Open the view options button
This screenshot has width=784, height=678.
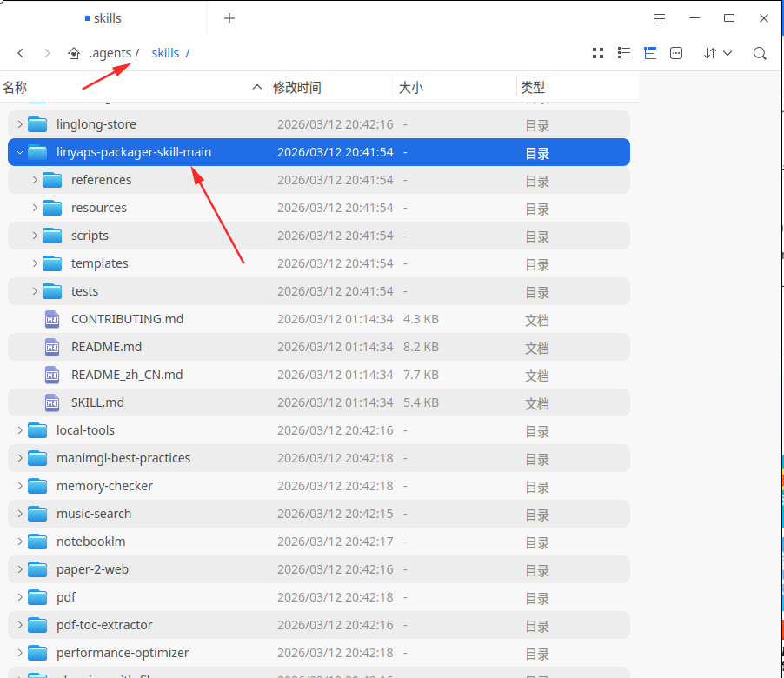click(x=676, y=53)
